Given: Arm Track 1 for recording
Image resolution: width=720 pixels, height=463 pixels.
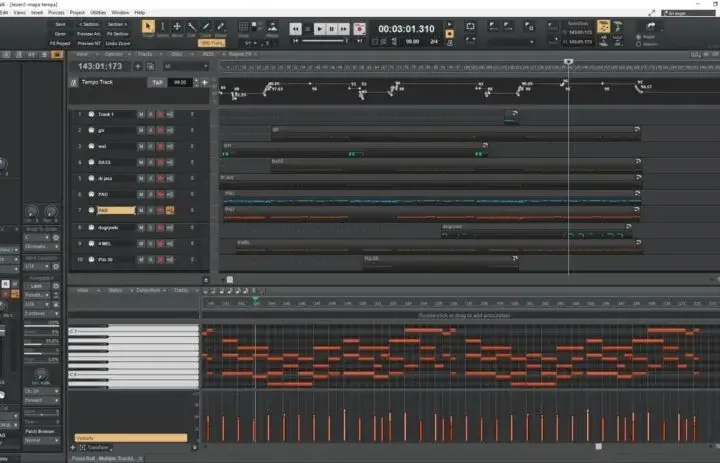Looking at the screenshot, I should [x=160, y=114].
